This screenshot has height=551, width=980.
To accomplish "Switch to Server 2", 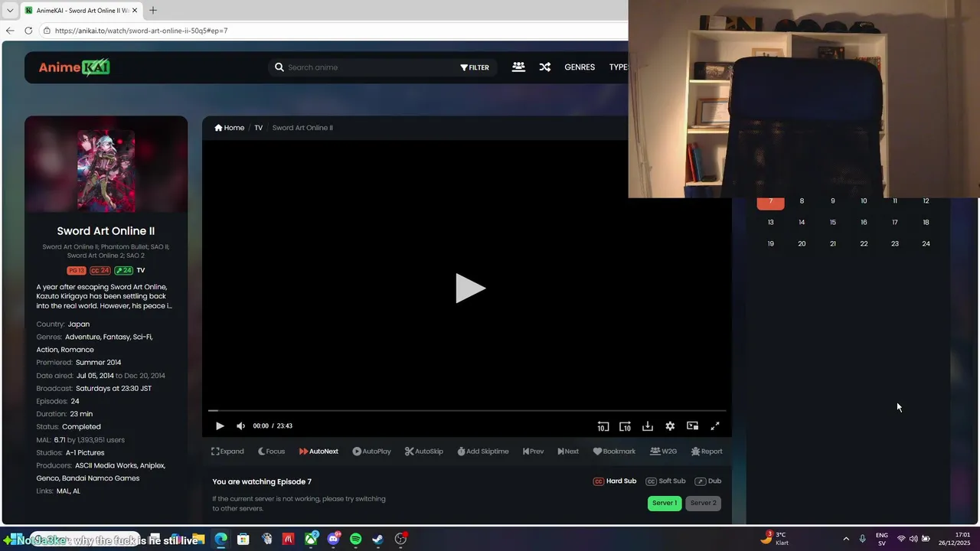I will tap(703, 503).
